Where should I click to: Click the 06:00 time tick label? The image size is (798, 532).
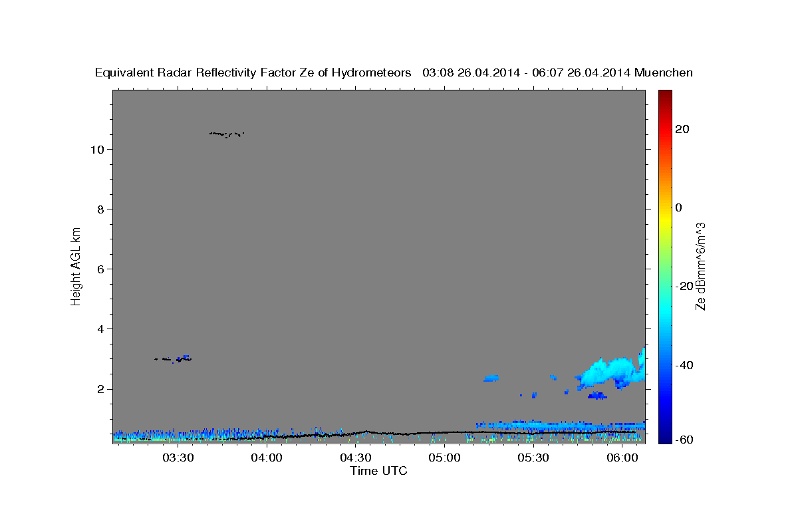tap(622, 458)
